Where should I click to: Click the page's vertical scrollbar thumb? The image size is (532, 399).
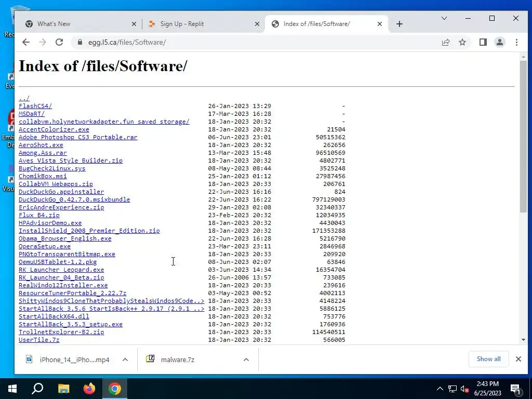pos(523,137)
